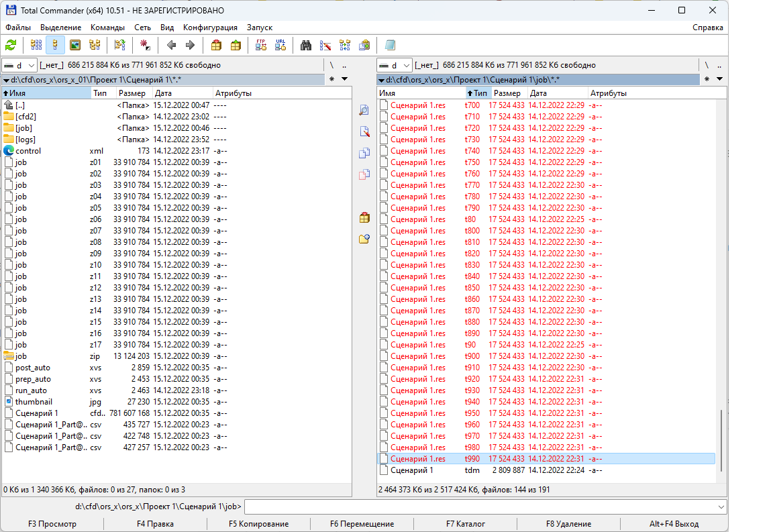Click the pack files toolbar icon
The height and width of the screenshot is (532, 773).
(216, 46)
